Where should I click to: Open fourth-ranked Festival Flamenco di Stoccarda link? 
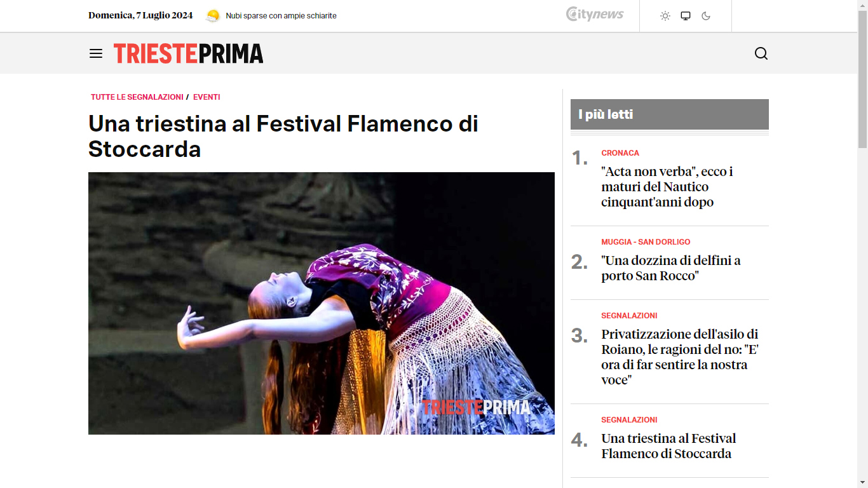(x=668, y=446)
